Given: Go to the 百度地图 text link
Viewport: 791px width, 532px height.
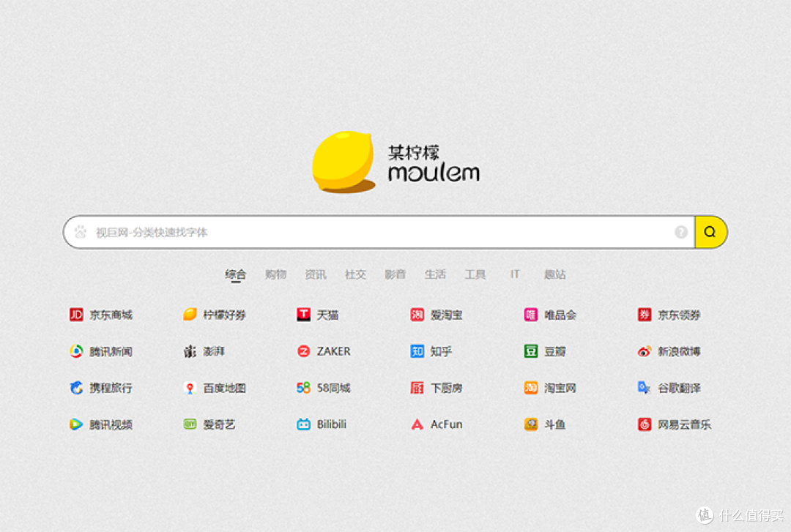Looking at the screenshot, I should click(225, 388).
